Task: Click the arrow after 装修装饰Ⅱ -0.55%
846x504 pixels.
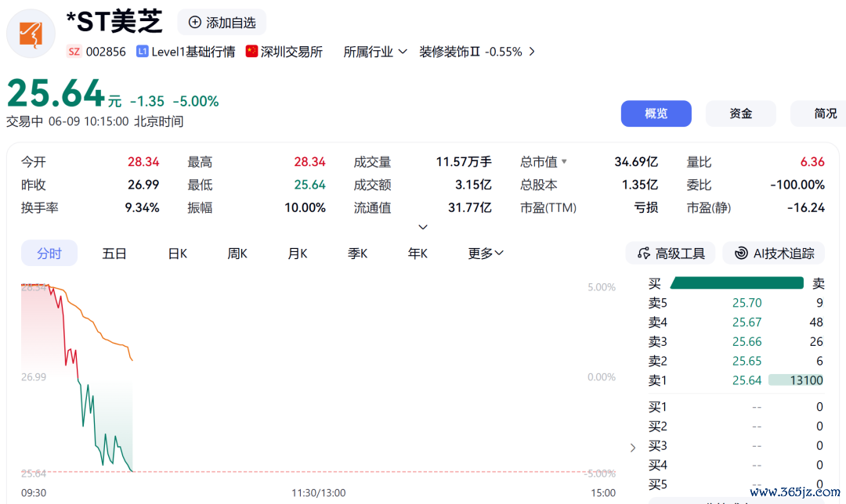Action: pos(532,52)
